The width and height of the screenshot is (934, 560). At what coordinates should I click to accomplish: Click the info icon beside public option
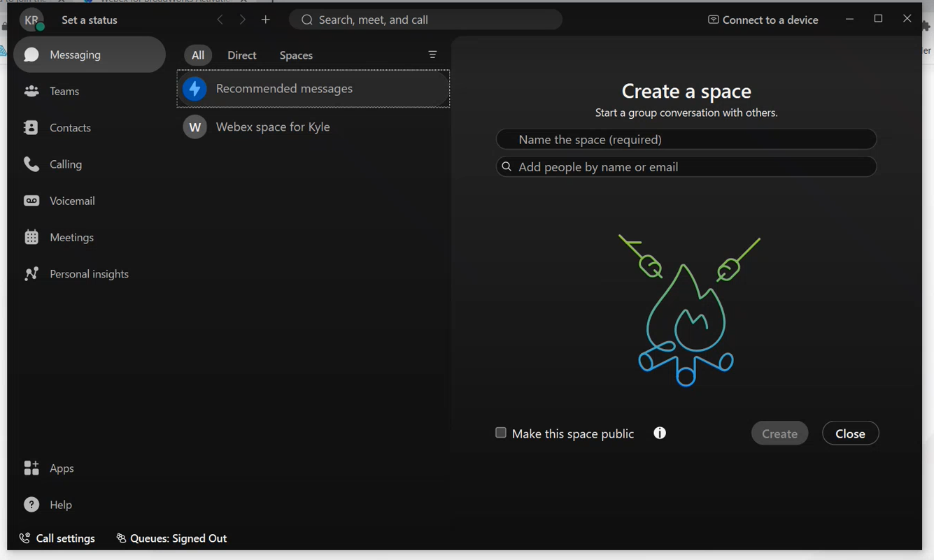tap(660, 433)
